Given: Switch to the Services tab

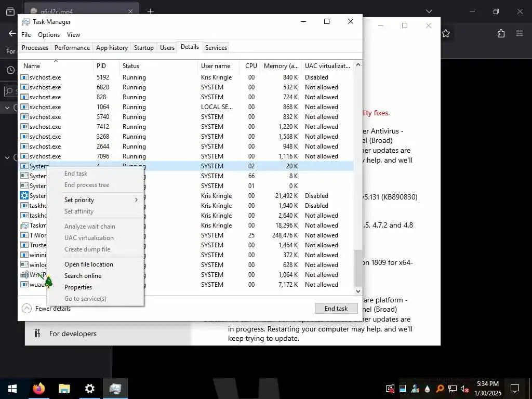Looking at the screenshot, I should [x=216, y=48].
